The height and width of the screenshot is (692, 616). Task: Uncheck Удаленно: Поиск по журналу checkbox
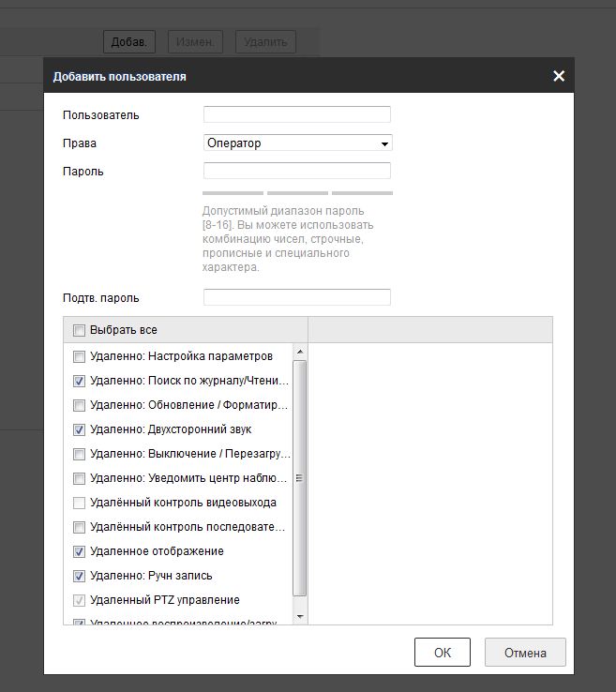coord(79,381)
